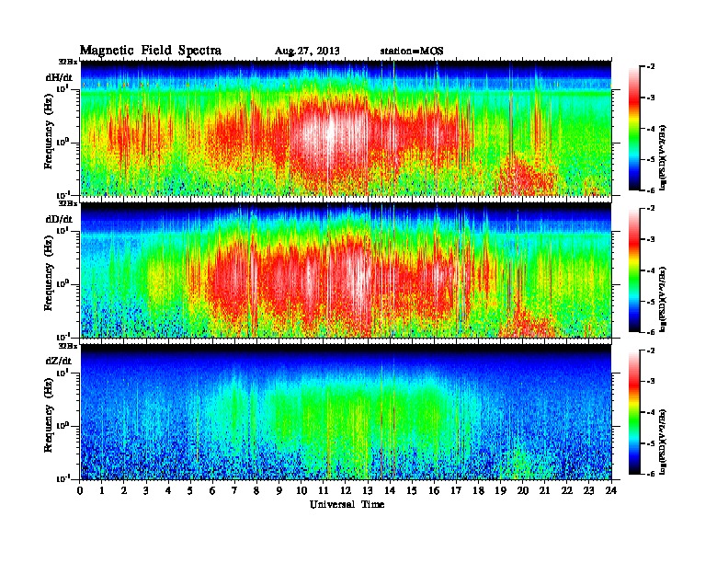Click hour '23' on Universal Time axis
728x563 pixels.
click(589, 490)
